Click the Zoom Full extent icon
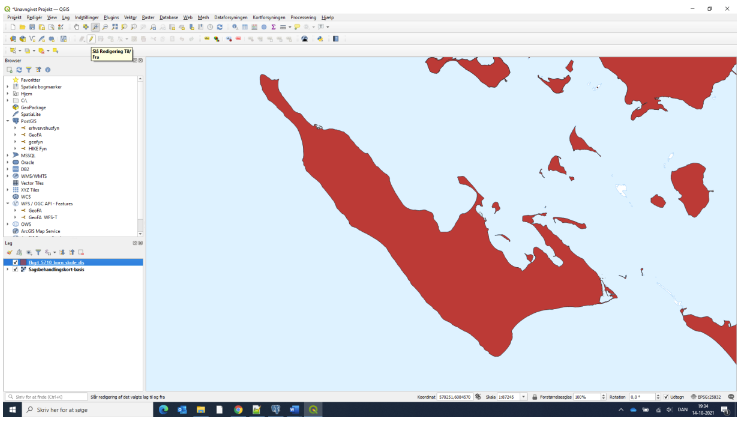The image size is (740, 421). [115, 27]
